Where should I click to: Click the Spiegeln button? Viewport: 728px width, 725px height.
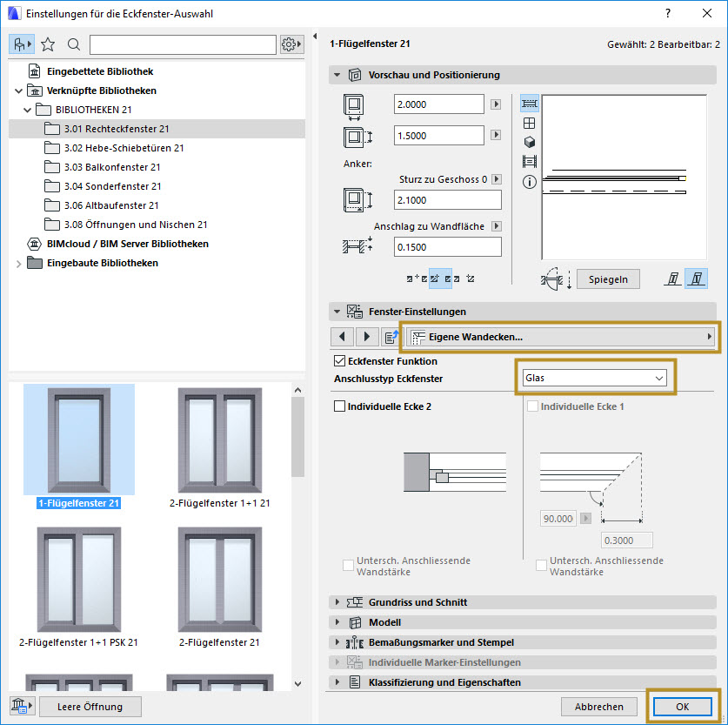608,279
